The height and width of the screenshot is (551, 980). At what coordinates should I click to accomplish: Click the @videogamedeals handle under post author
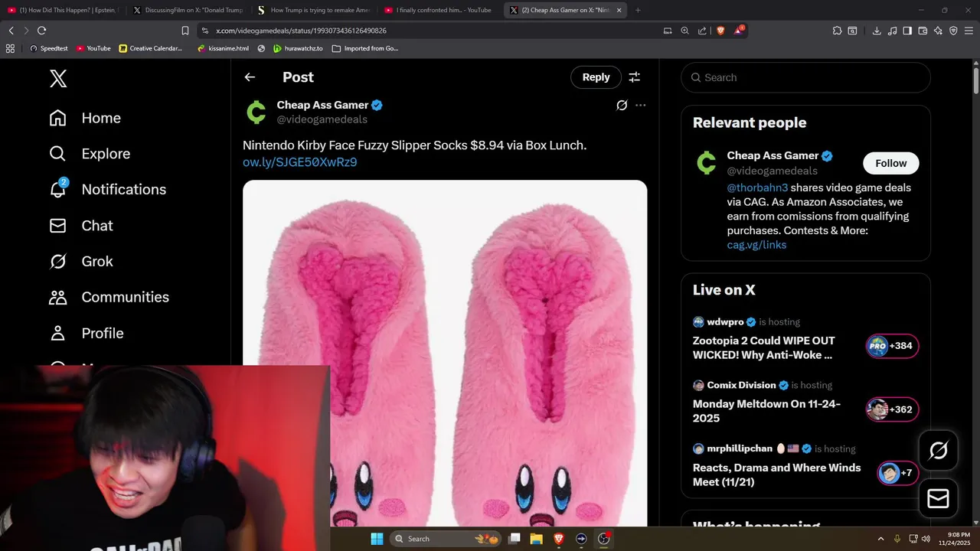tap(322, 119)
